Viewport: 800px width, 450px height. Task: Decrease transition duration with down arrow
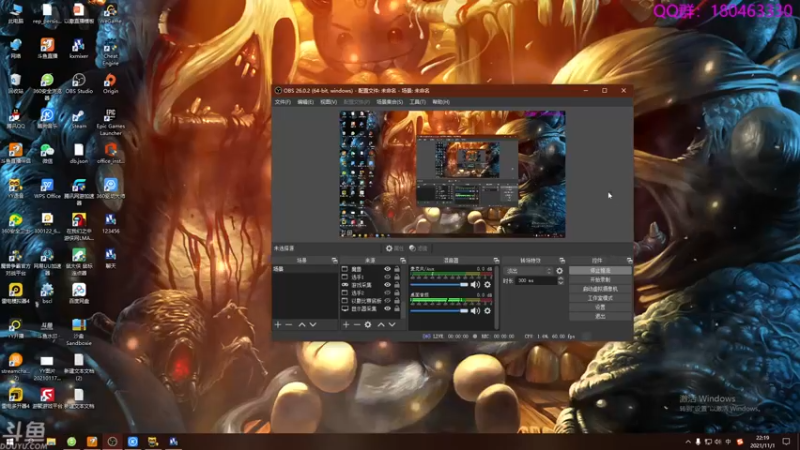561,283
